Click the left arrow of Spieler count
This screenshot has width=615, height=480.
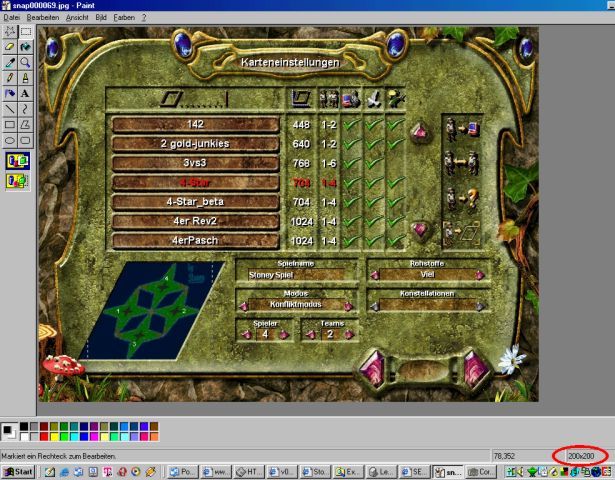pyautogui.click(x=247, y=335)
